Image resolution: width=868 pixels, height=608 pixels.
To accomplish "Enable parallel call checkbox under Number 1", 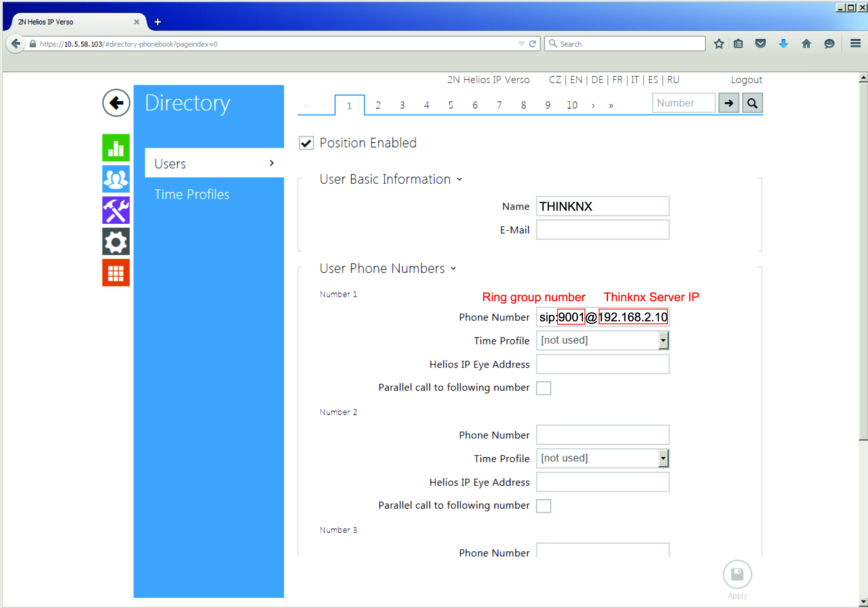I will (x=543, y=388).
